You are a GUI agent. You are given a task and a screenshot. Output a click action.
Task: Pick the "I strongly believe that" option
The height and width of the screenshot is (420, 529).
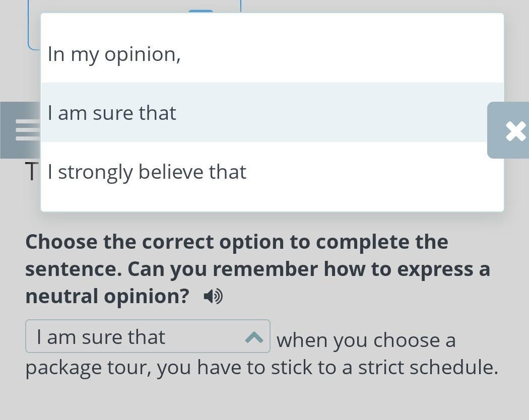click(x=147, y=172)
